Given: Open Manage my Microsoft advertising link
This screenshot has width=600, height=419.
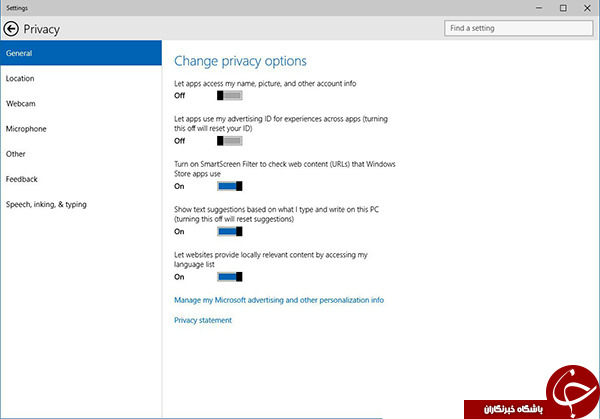Looking at the screenshot, I should click(x=279, y=300).
